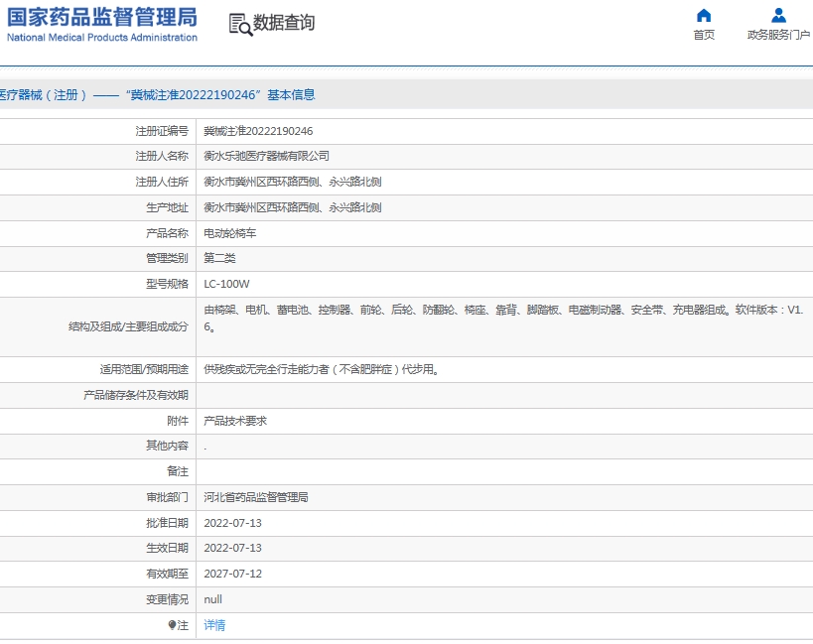This screenshot has height=644, width=813.
Task: Select the 生产地址 address value
Action: tap(293, 207)
